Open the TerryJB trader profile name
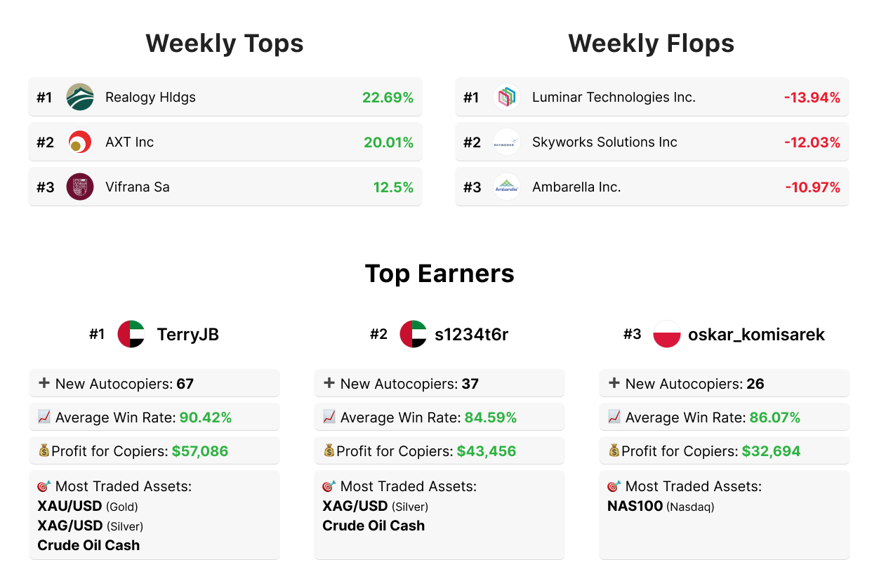Image resolution: width=879 pixels, height=588 pixels. coord(188,335)
